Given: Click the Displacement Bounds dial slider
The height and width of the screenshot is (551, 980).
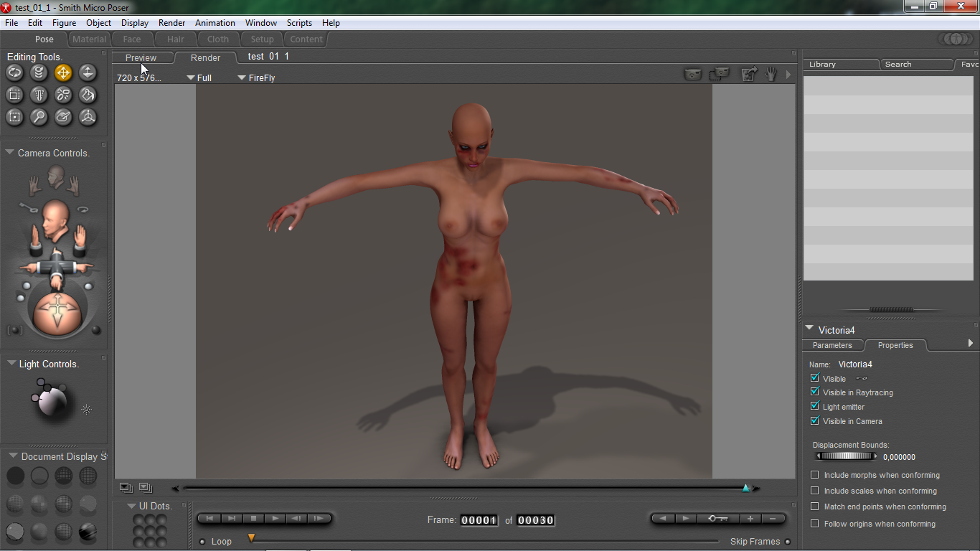Looking at the screenshot, I should point(846,456).
